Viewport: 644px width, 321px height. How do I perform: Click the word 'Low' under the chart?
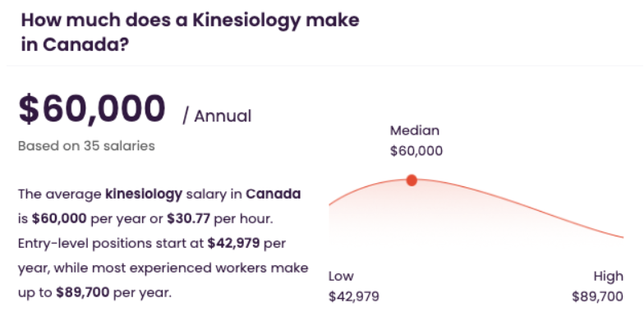point(341,276)
